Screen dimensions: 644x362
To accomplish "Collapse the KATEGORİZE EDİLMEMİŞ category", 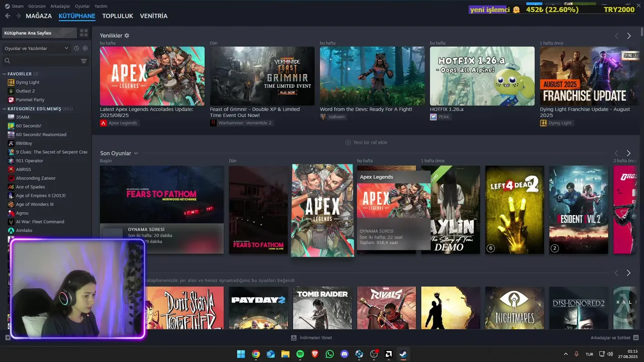I will (x=4, y=109).
